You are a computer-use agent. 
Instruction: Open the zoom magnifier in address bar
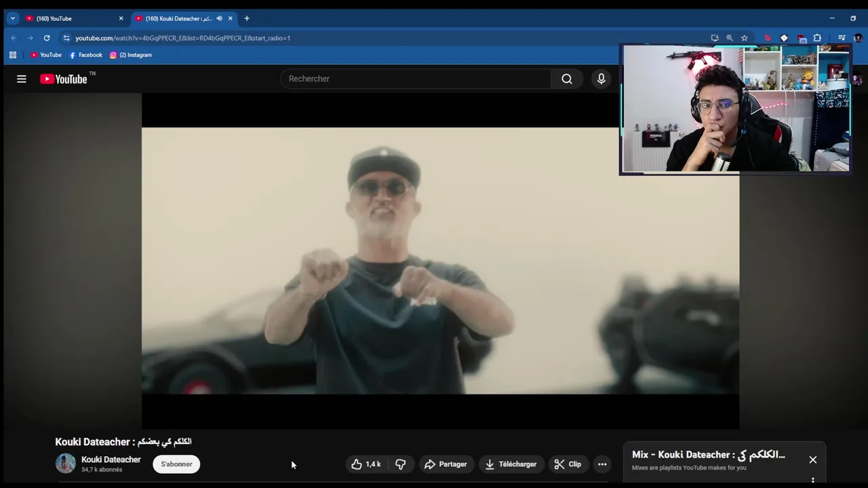tap(730, 38)
